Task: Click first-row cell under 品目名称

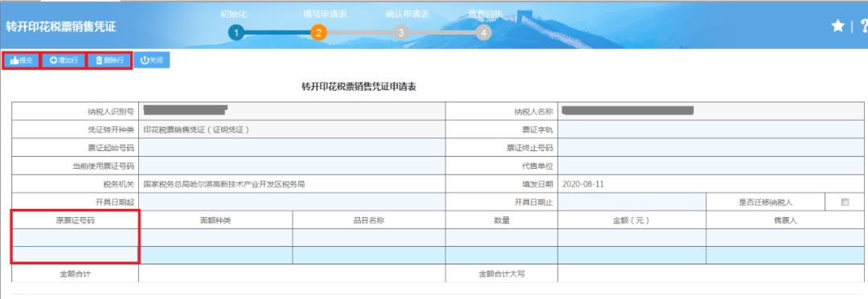Action: [x=369, y=237]
